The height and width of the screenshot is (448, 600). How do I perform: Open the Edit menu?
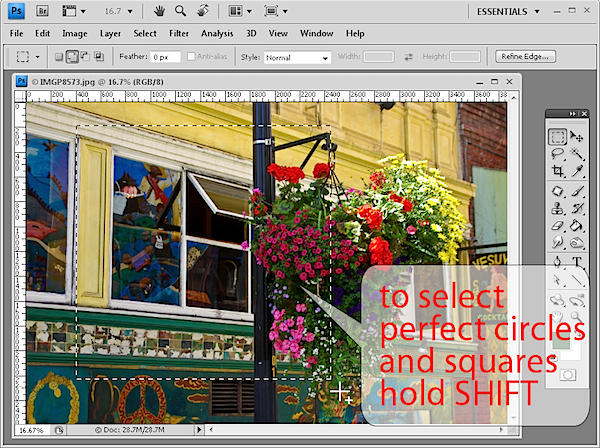pyautogui.click(x=42, y=34)
